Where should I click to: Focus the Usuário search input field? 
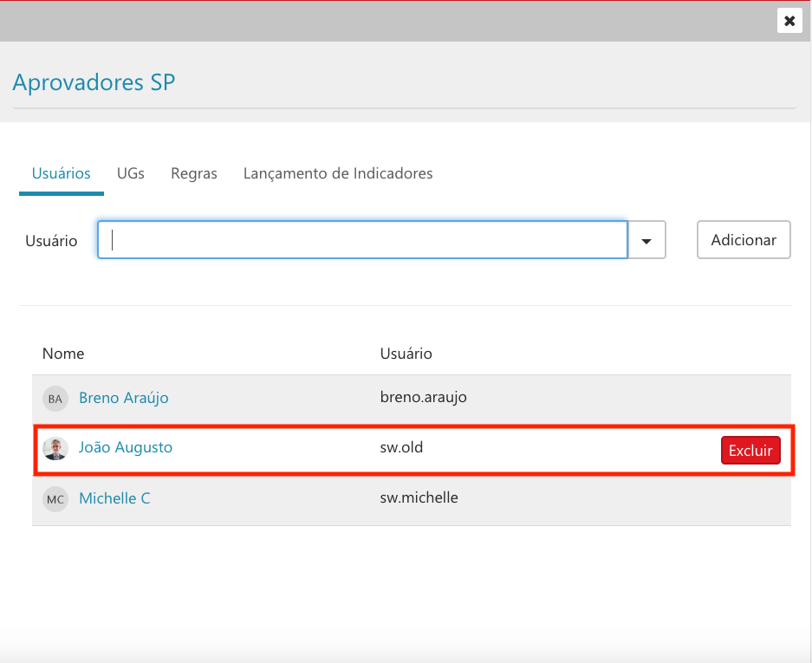(362, 240)
